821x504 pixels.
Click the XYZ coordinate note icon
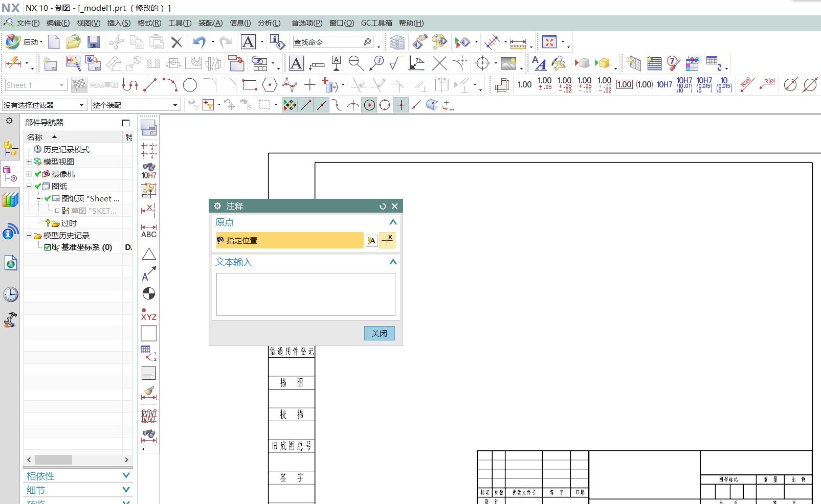[149, 314]
